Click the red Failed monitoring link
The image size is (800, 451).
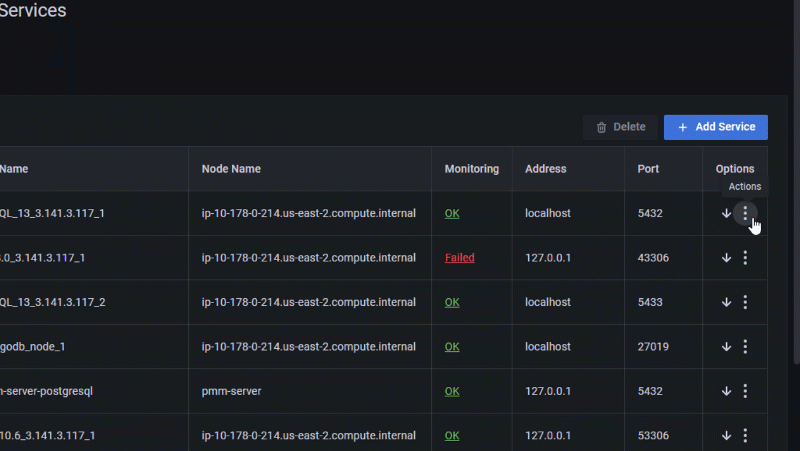click(460, 258)
